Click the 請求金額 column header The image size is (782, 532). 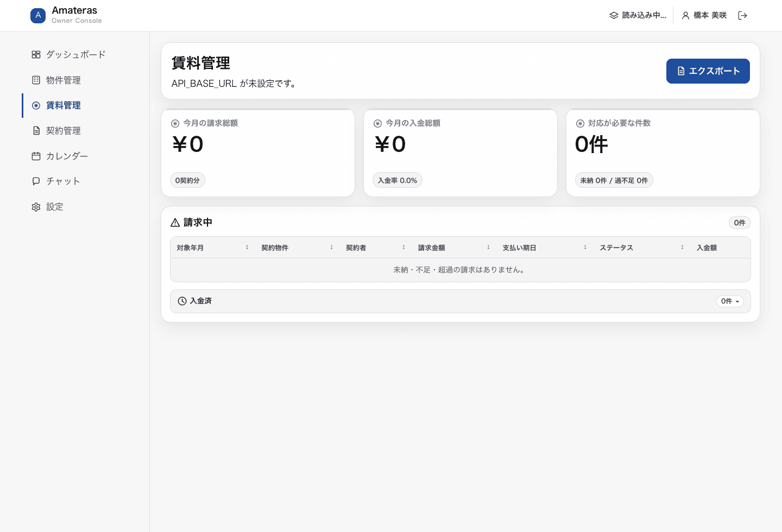pos(432,248)
